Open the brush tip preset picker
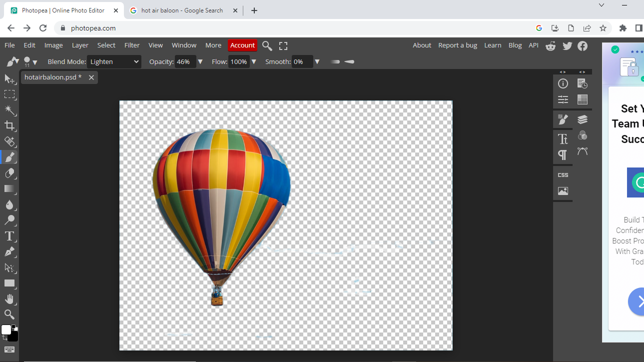This screenshot has height=362, width=644. click(30, 61)
